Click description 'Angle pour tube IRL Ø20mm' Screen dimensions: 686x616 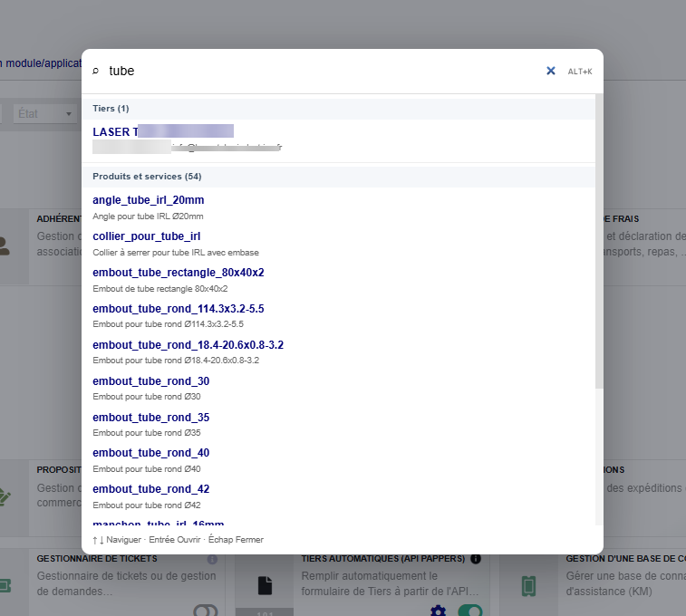tap(148, 217)
